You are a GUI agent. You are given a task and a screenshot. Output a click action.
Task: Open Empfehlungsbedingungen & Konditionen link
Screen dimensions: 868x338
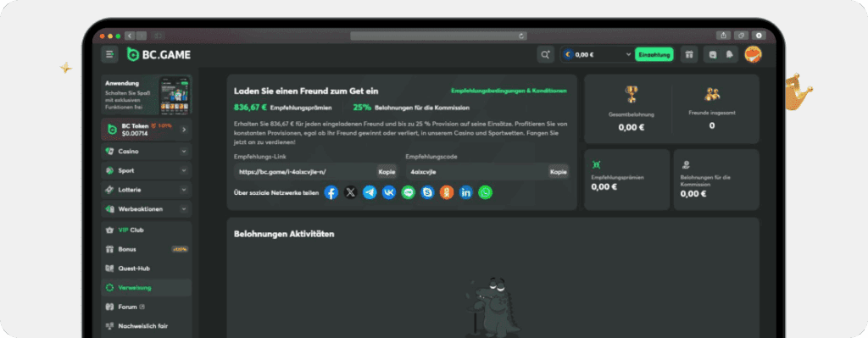pos(509,91)
